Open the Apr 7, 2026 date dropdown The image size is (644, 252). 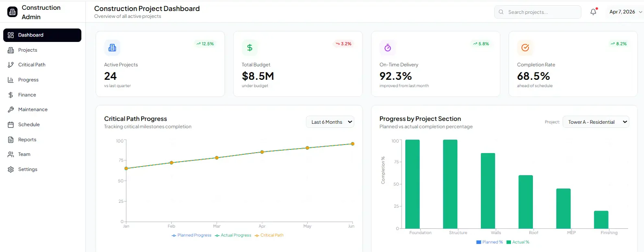[x=626, y=12]
